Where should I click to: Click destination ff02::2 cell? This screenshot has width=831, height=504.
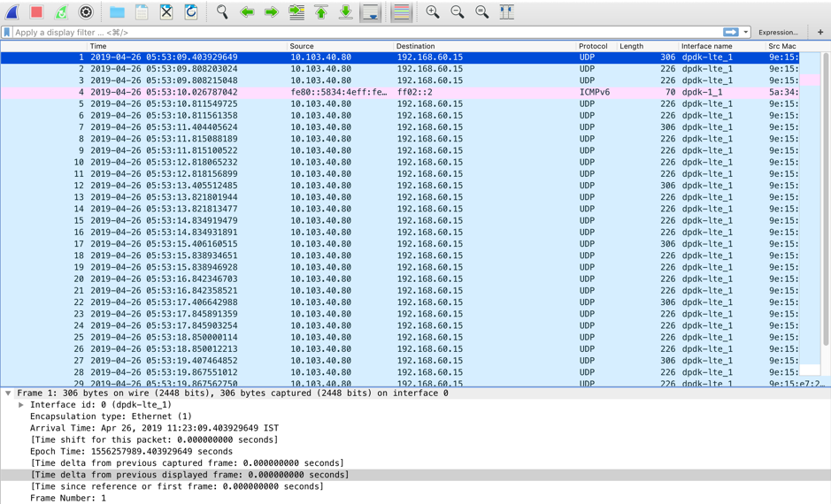click(415, 92)
